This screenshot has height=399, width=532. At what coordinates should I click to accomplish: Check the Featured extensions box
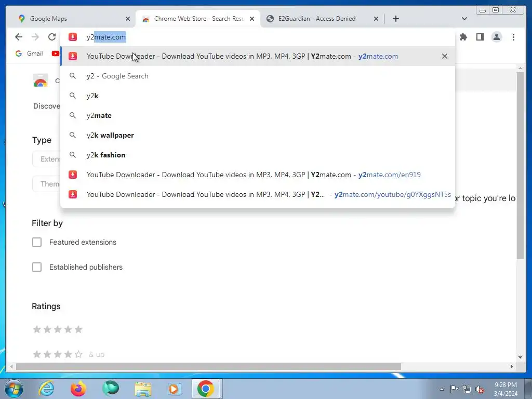37,242
